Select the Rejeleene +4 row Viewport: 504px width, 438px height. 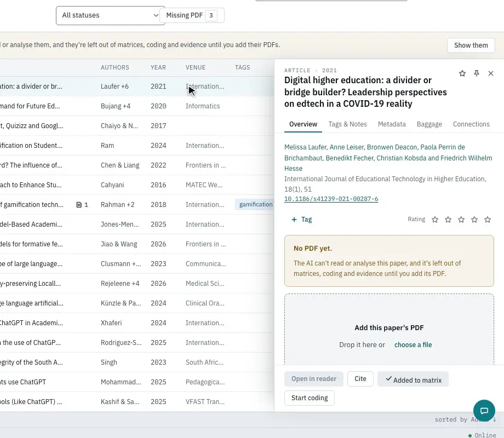click(x=137, y=284)
